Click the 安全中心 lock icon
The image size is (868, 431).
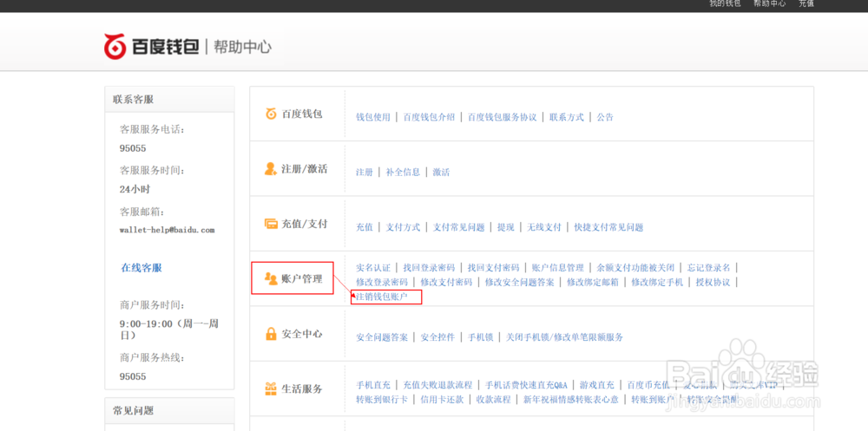(x=271, y=334)
